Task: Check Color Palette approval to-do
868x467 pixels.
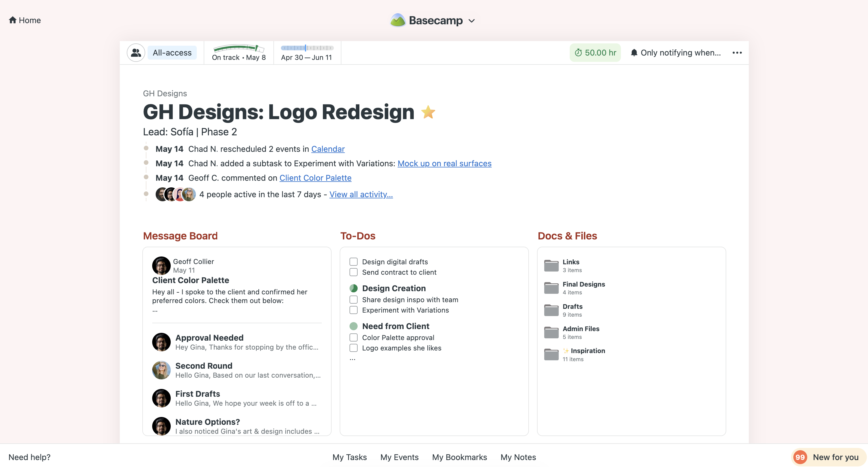Action: pyautogui.click(x=354, y=337)
